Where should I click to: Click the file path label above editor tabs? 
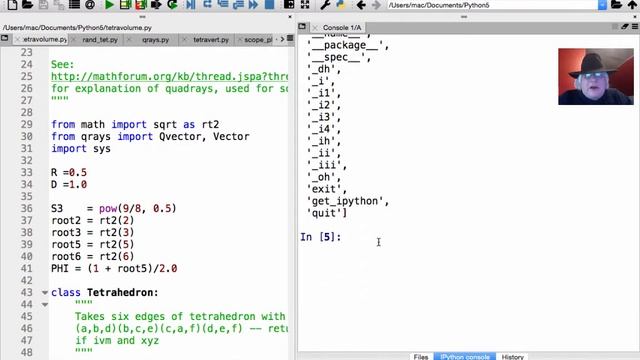[x=78, y=28]
